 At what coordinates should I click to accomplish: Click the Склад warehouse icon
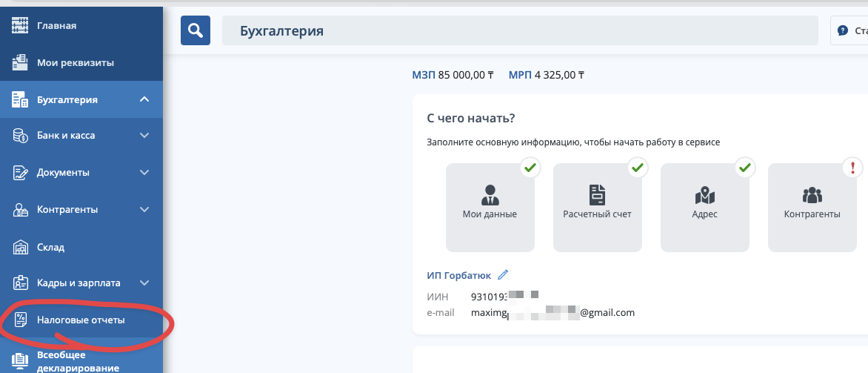[x=21, y=247]
